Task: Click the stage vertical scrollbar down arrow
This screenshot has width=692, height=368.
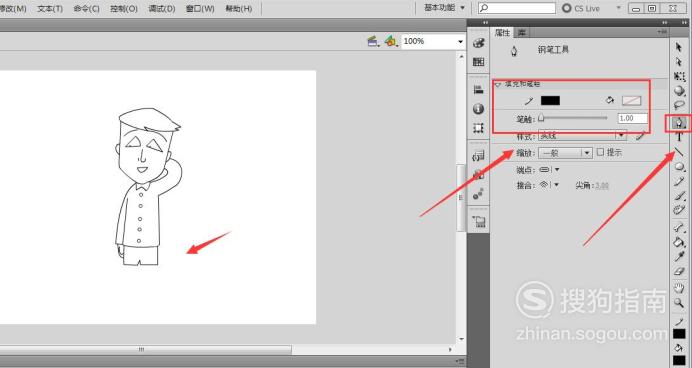Action: tap(461, 339)
